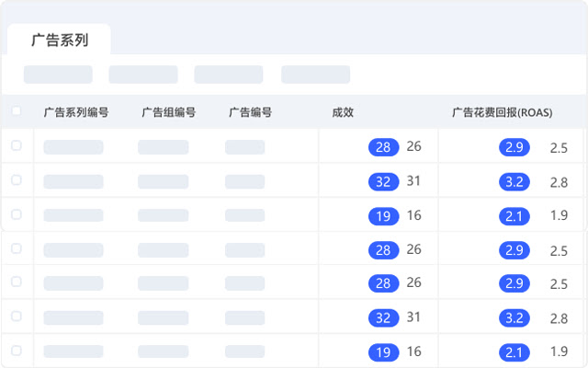588x368 pixels.
Task: Select the blue 2.9 badge in fourth row
Action: click(514, 250)
